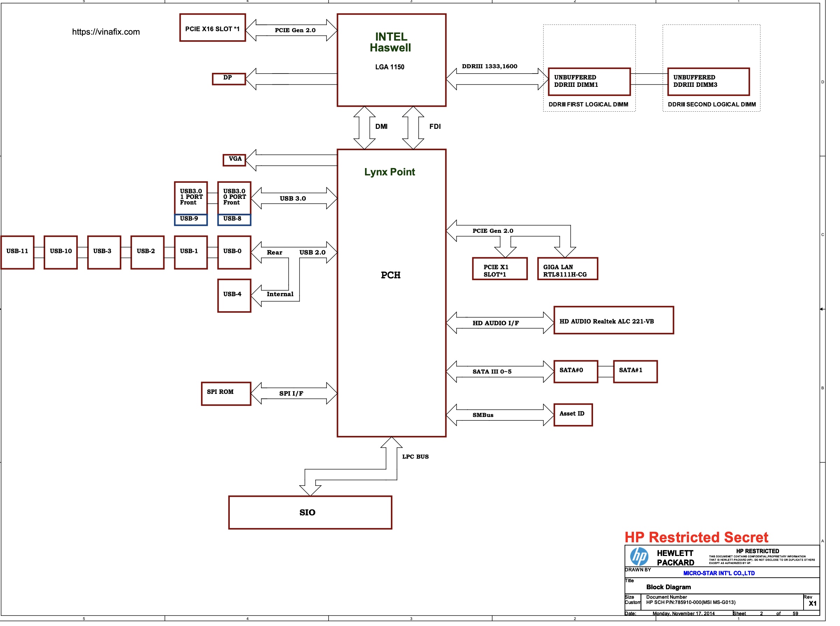Select the INTEL Haswell CPU block
Image resolution: width=840 pixels, height=626 pixels.
pos(391,60)
